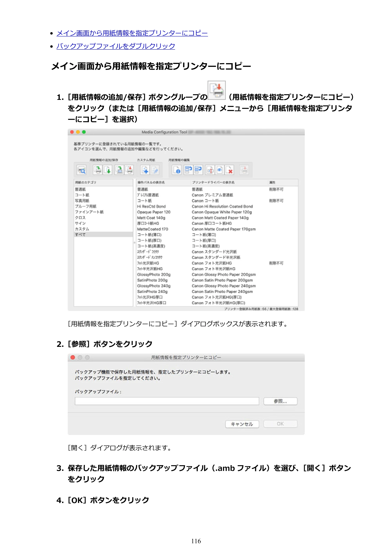This screenshot has height=555, width=392.
Task: Click the page icon with green down arrow
Action: (x=108, y=170)
